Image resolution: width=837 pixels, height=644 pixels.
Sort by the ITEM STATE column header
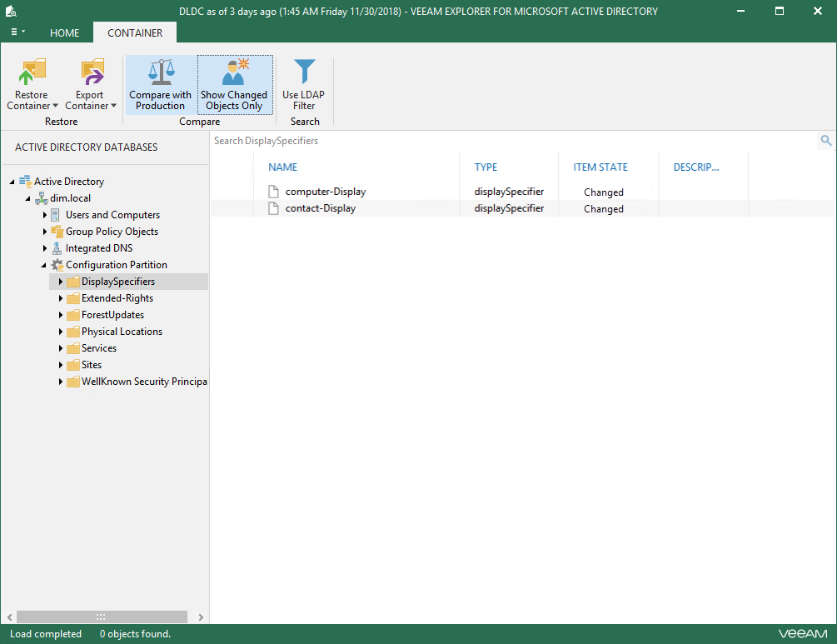point(600,167)
